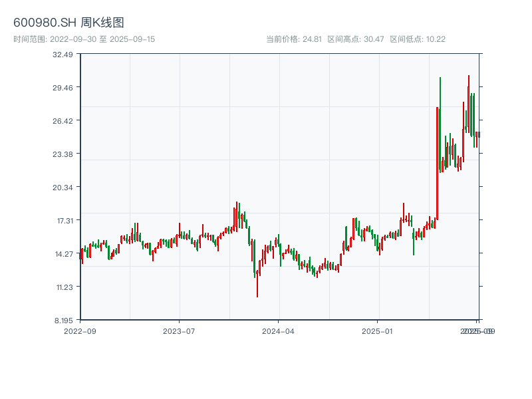The image size is (532, 399).
Task: Click the chart title 600980.SH 周K线图
Action: point(68,23)
